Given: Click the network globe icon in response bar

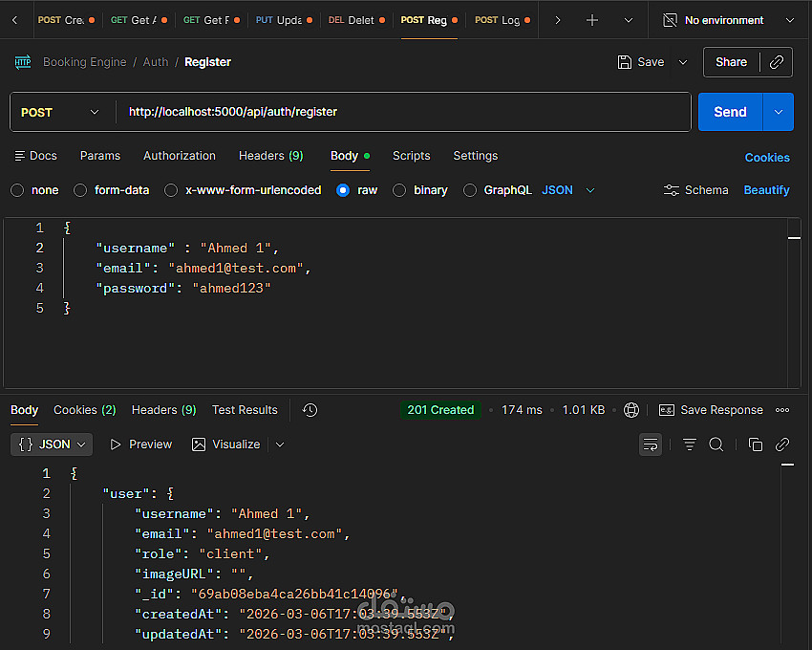Looking at the screenshot, I should pyautogui.click(x=630, y=410).
